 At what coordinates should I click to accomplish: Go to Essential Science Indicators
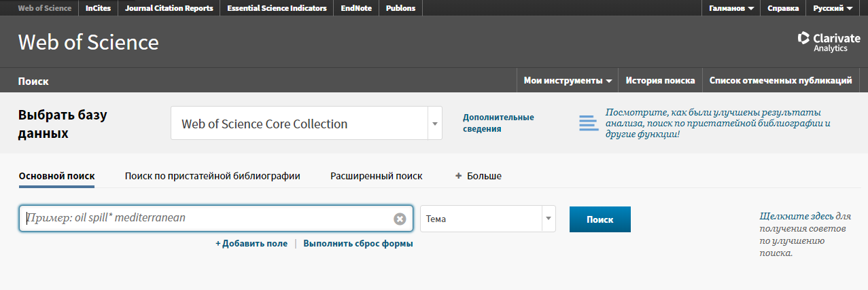pos(277,8)
